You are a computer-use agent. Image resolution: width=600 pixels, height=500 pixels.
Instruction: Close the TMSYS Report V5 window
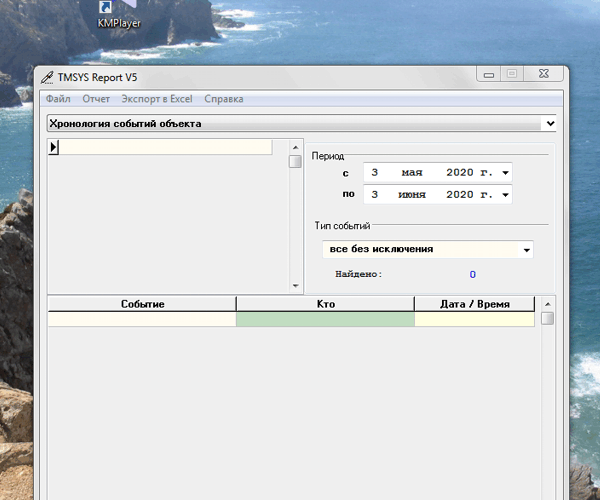pyautogui.click(x=544, y=74)
